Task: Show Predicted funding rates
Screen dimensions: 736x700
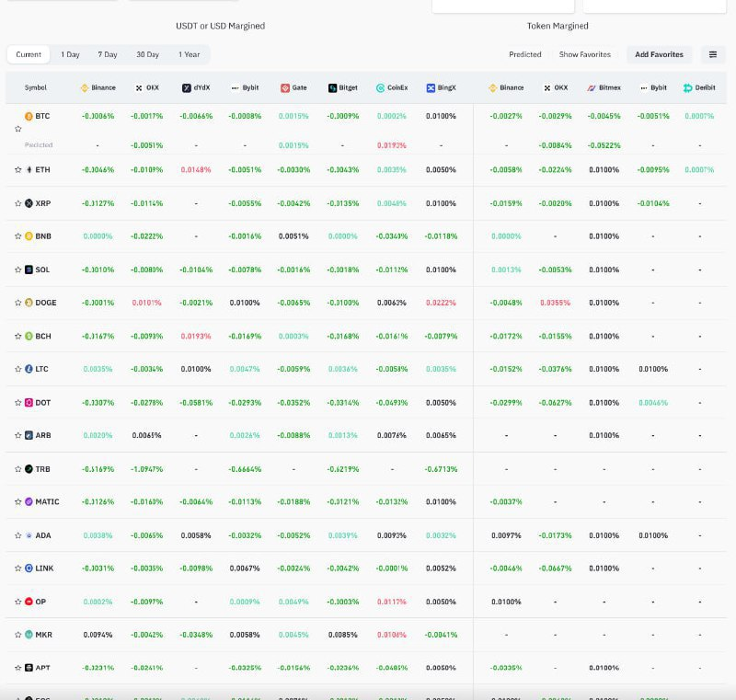Action: pyautogui.click(x=525, y=54)
